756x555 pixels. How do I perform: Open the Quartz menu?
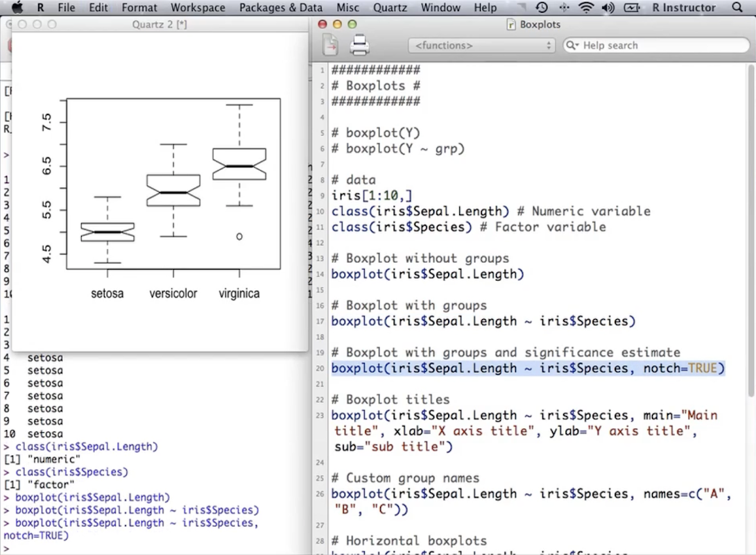tap(390, 8)
